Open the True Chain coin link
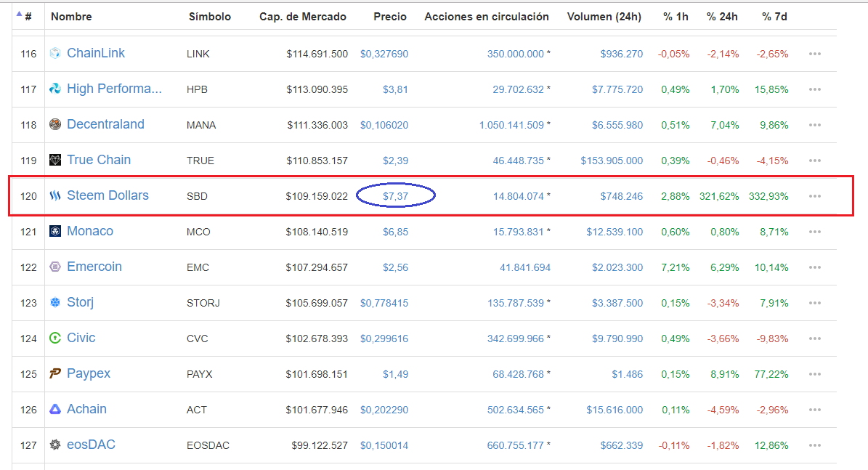This screenshot has height=470, width=868. (x=99, y=160)
